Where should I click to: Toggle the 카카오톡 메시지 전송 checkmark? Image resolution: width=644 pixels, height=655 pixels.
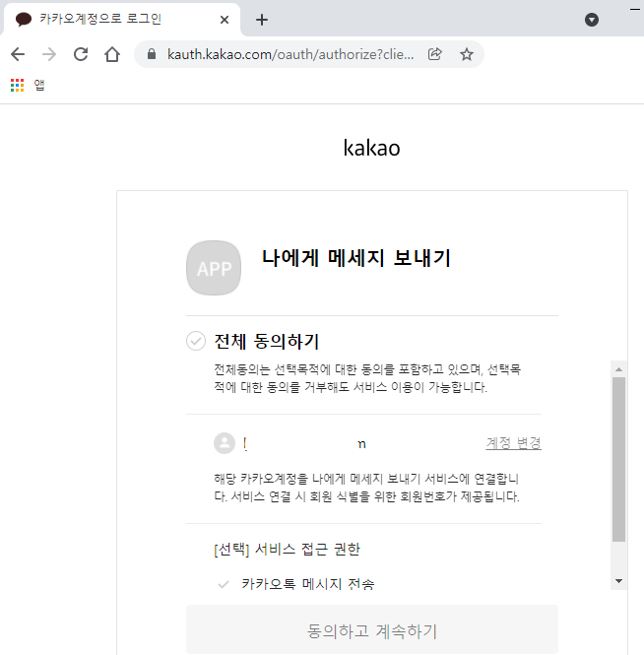click(224, 584)
